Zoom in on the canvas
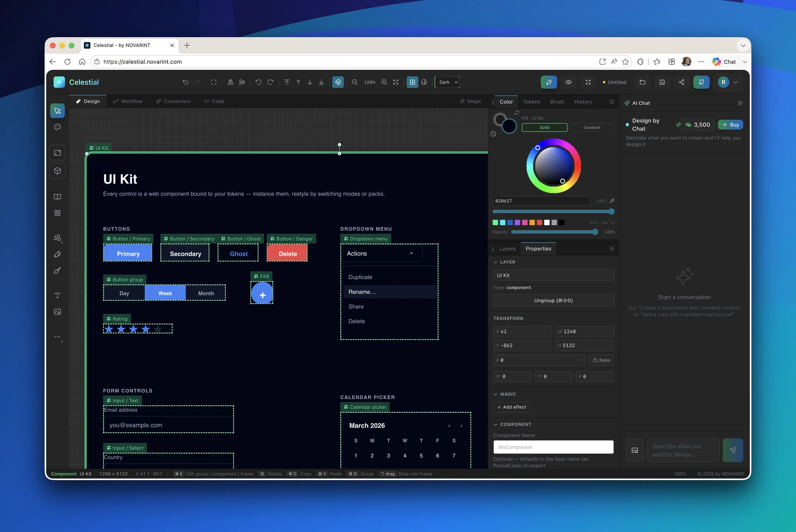Screen dimensions: 796x532 (384, 82)
